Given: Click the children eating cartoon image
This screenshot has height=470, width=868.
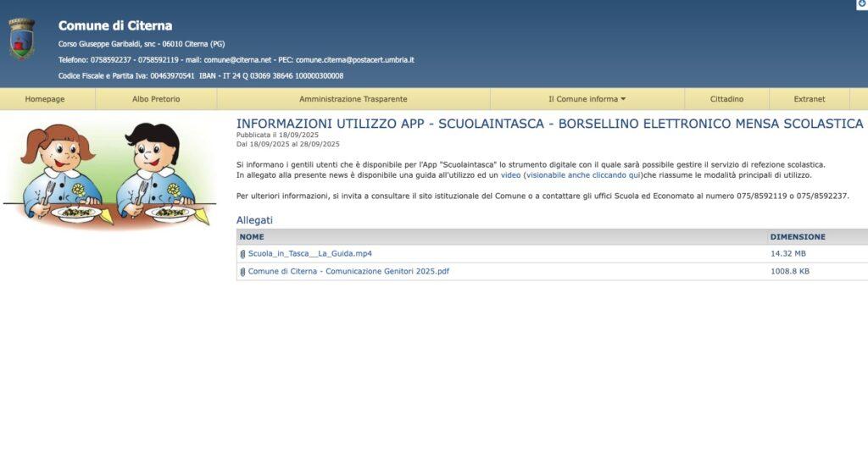Looking at the screenshot, I should pyautogui.click(x=109, y=174).
